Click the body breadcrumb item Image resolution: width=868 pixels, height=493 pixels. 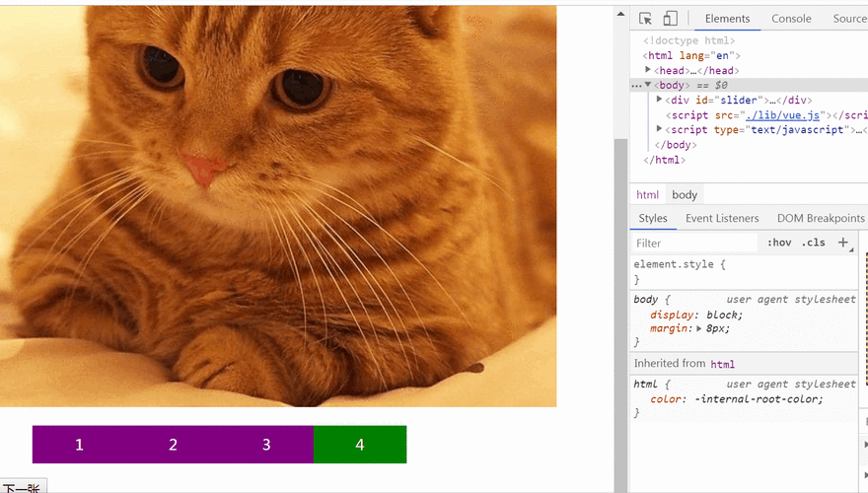[x=685, y=195]
